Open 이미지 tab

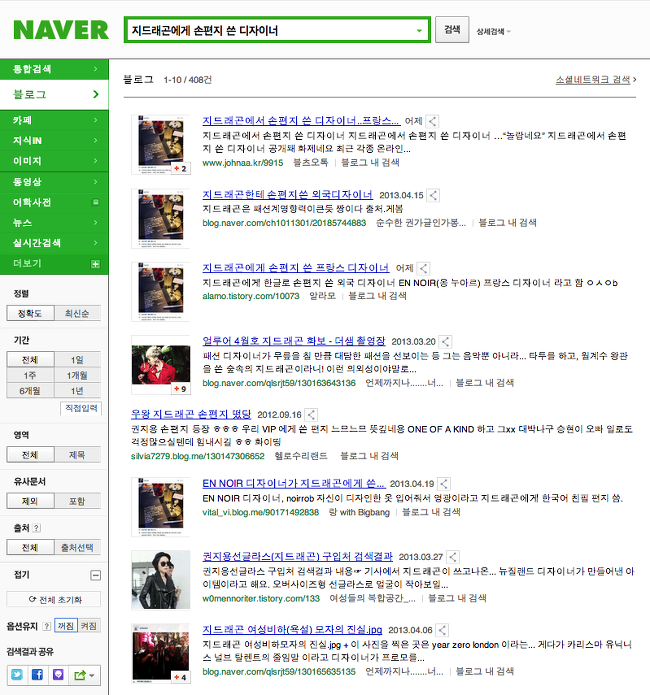coord(54,161)
